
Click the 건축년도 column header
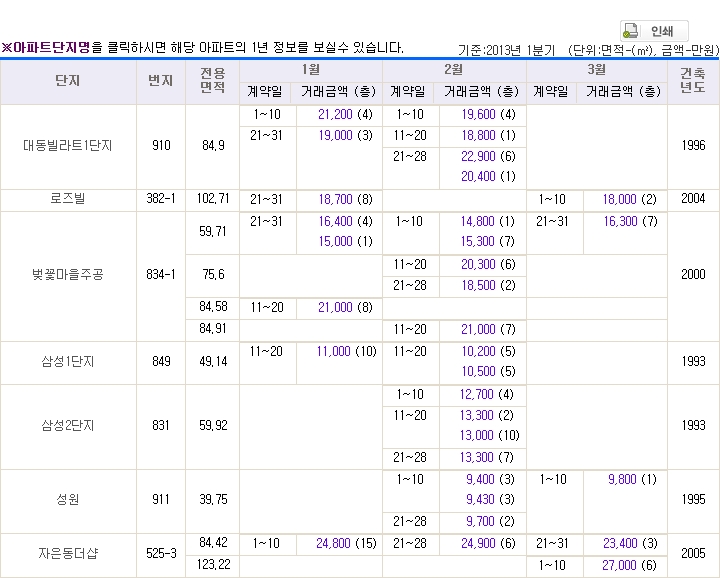coord(693,80)
